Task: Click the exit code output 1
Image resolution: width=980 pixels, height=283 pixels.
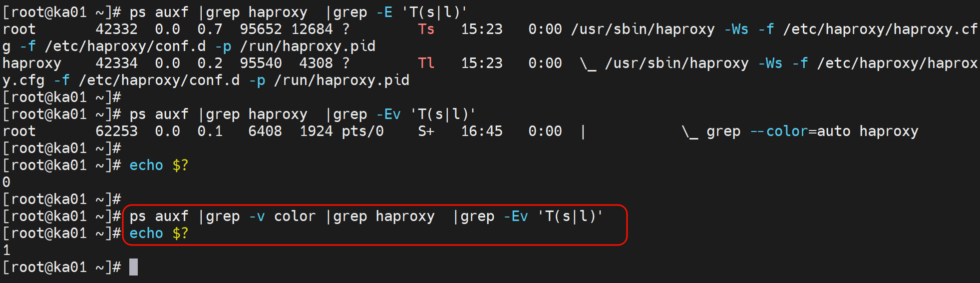Action: [x=6, y=250]
